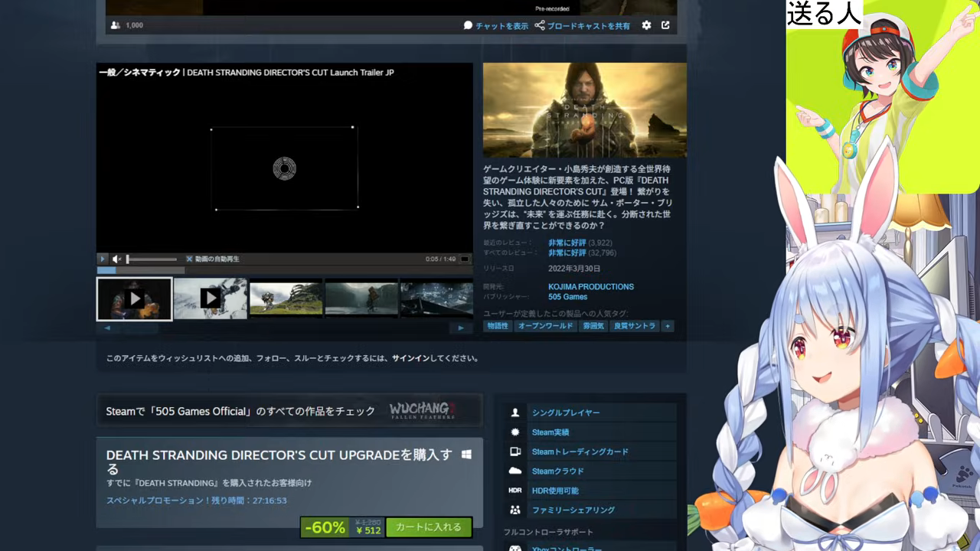Uncheck the 動画の自動再生 autoplay checkbox
The image size is (980, 551).
point(189,259)
